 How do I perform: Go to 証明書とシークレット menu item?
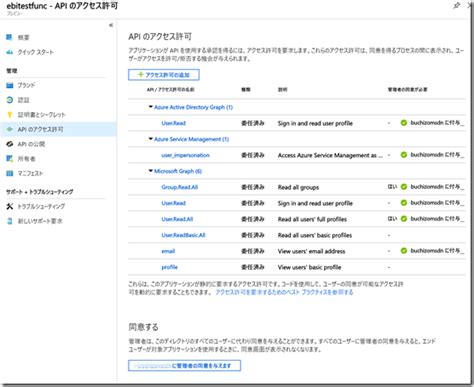tap(42, 115)
